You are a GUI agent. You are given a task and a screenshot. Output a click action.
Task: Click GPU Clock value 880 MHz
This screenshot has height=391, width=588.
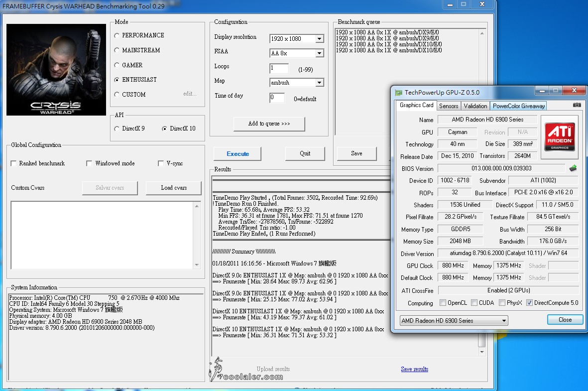[x=453, y=265]
